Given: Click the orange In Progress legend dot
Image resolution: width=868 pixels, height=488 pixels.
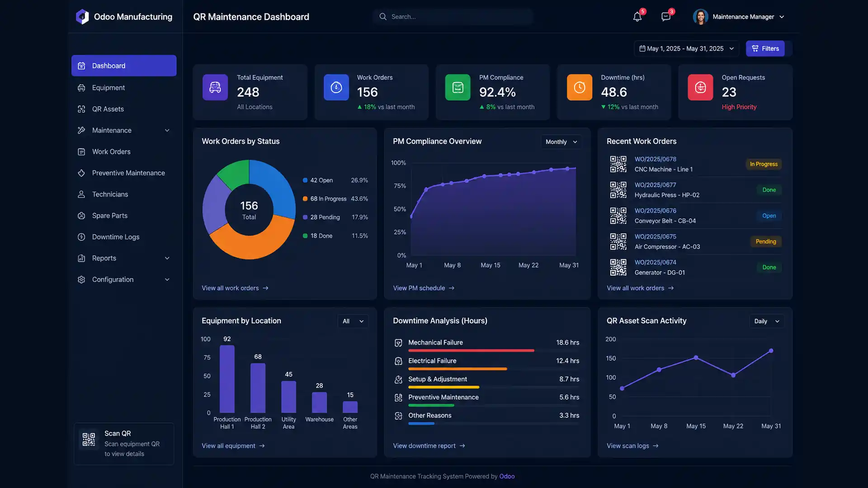Looking at the screenshot, I should tap(305, 199).
